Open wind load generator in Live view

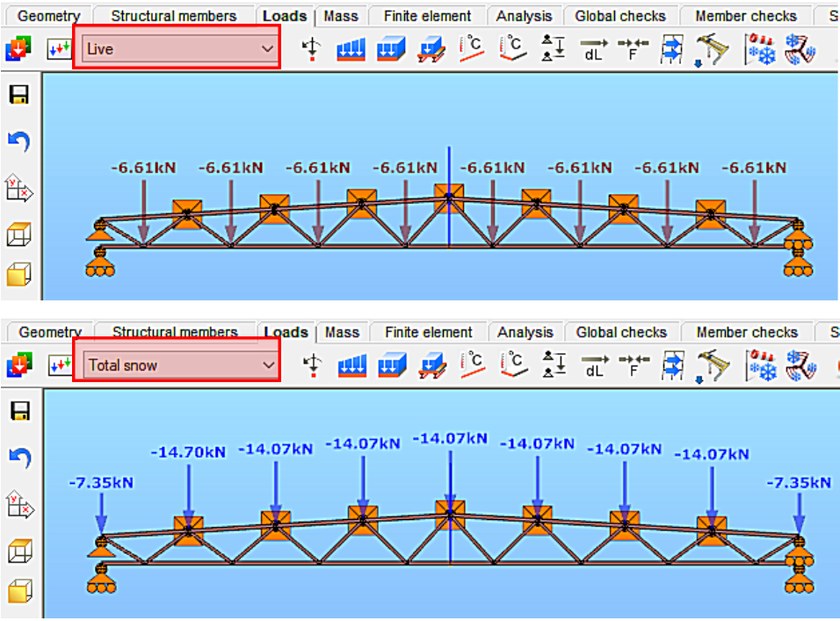pyautogui.click(x=800, y=49)
